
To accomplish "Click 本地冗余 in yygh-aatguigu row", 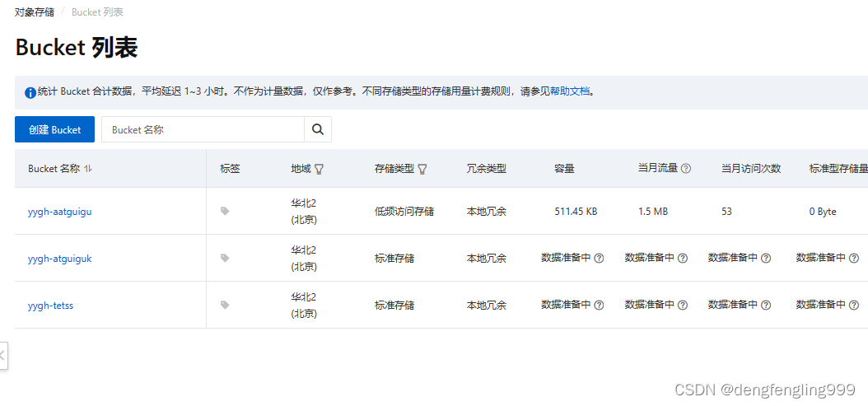I will coord(486,211).
